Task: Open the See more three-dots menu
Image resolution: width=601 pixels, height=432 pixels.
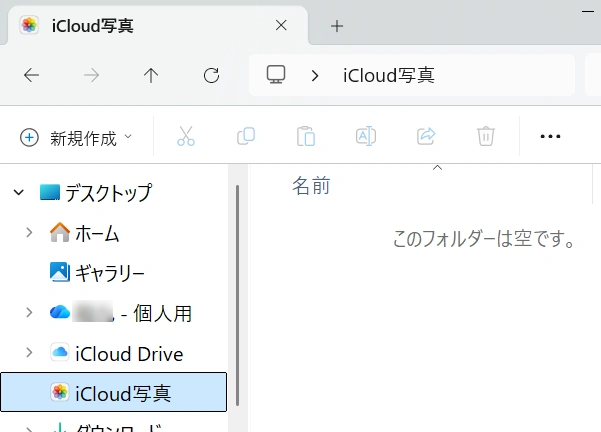Action: [550, 137]
